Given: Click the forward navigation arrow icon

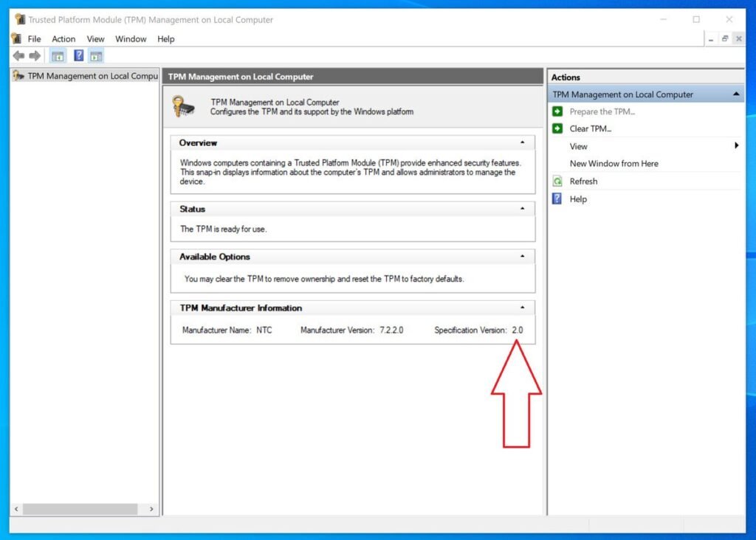Looking at the screenshot, I should point(35,55).
